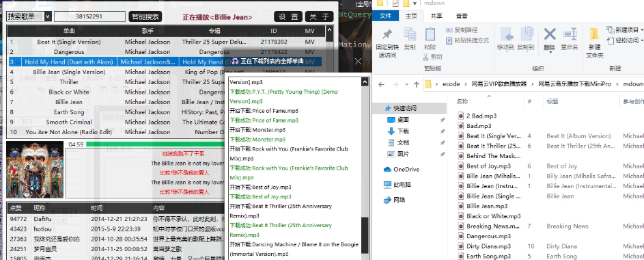Open the 轻松访问 dropdown

click(x=624, y=40)
